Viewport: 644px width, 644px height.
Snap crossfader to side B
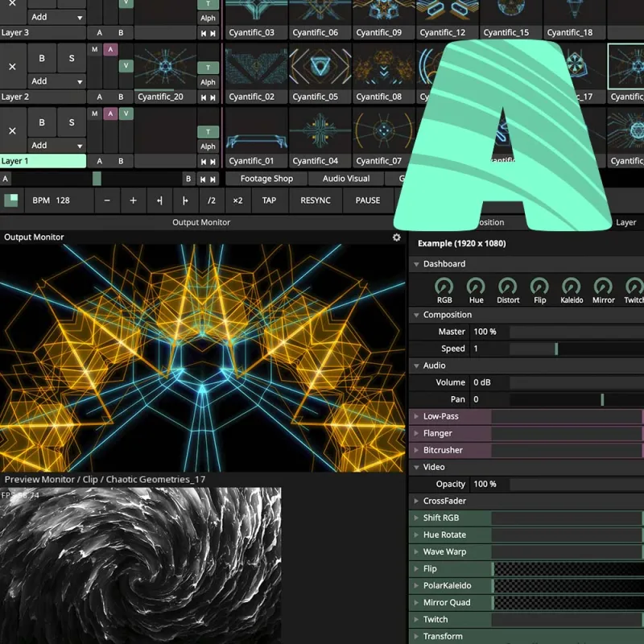[x=188, y=179]
